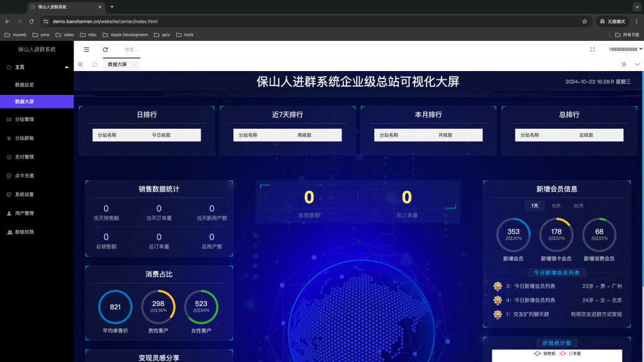This screenshot has width=644, height=362.
Task: Click member row 3 avatar icon
Action: [x=498, y=286]
